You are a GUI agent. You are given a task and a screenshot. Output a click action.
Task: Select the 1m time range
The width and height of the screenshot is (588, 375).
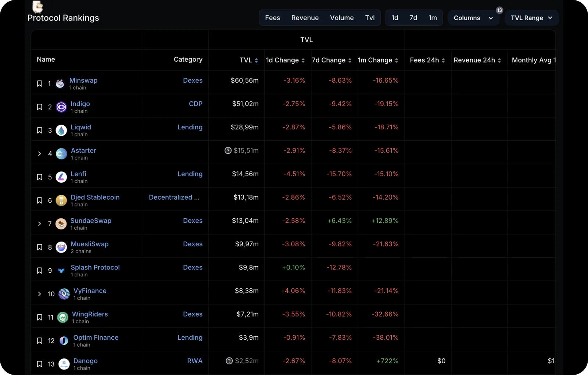(x=433, y=18)
